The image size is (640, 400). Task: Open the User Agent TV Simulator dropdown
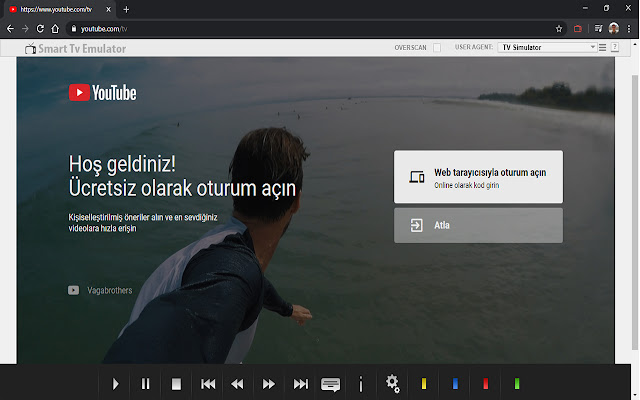(x=547, y=47)
